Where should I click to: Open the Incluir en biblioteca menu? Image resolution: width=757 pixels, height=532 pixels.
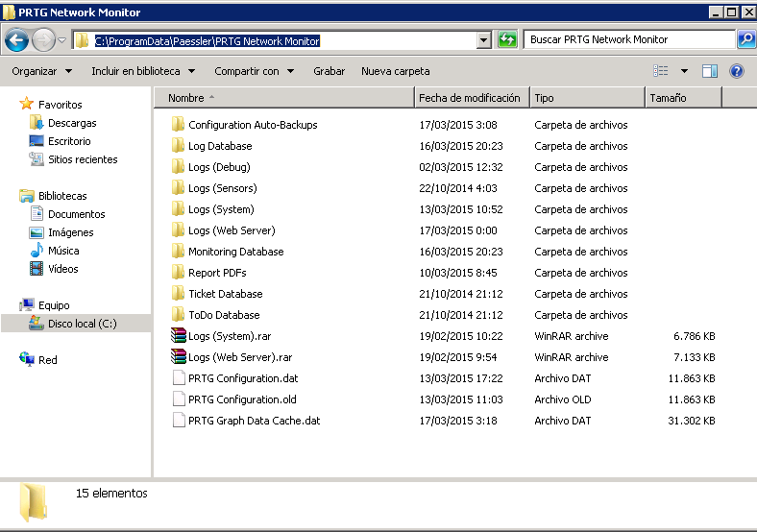point(143,71)
